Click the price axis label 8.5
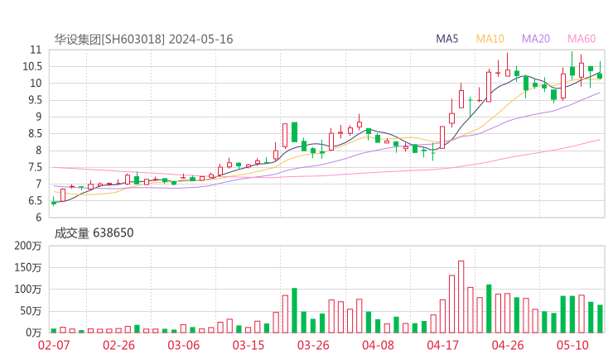Screen dimensions: 613x364 (x=34, y=133)
